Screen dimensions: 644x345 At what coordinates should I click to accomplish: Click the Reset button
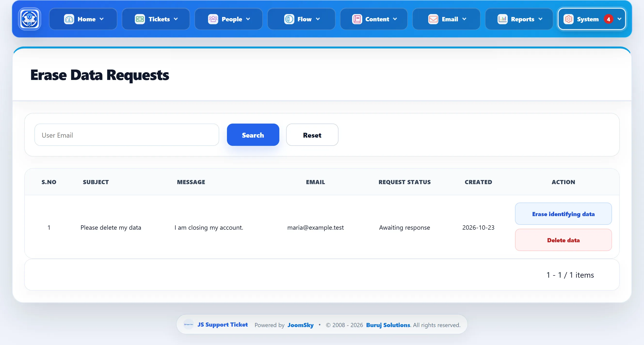(x=312, y=135)
